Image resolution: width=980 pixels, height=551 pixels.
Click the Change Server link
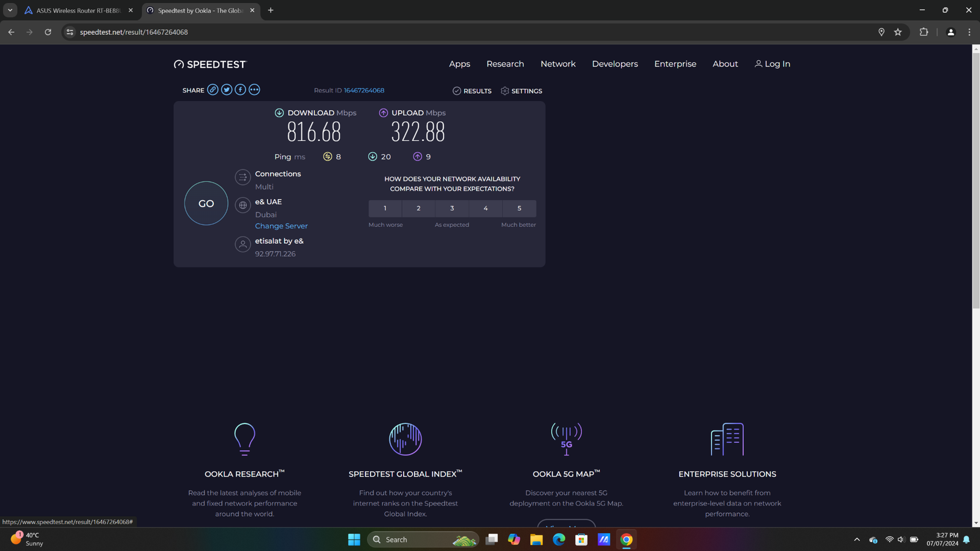(281, 226)
